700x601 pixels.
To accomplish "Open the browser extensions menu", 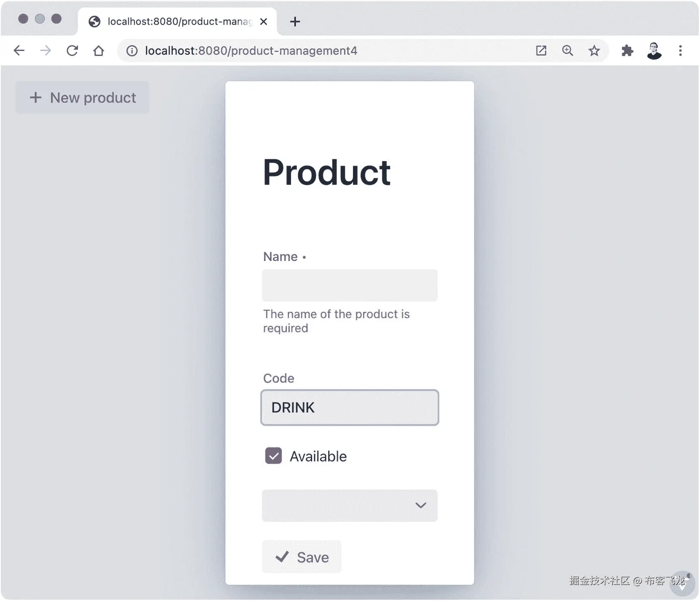I will 627,51.
